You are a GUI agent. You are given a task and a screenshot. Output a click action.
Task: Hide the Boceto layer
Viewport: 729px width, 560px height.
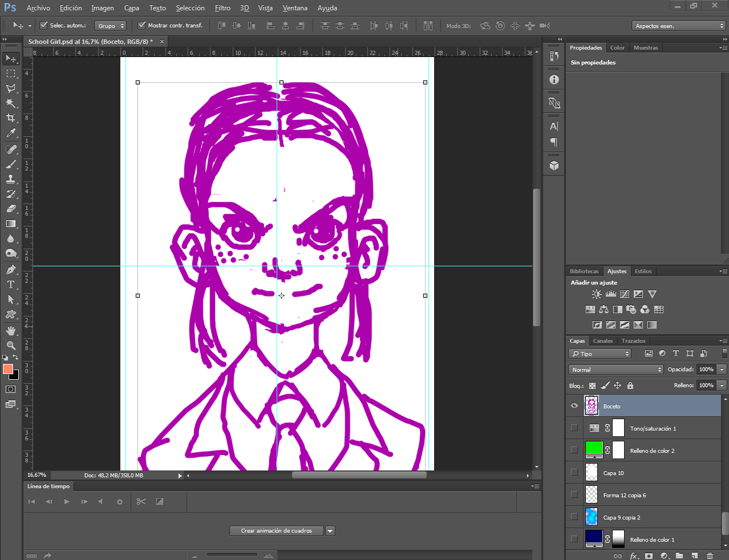tap(574, 406)
